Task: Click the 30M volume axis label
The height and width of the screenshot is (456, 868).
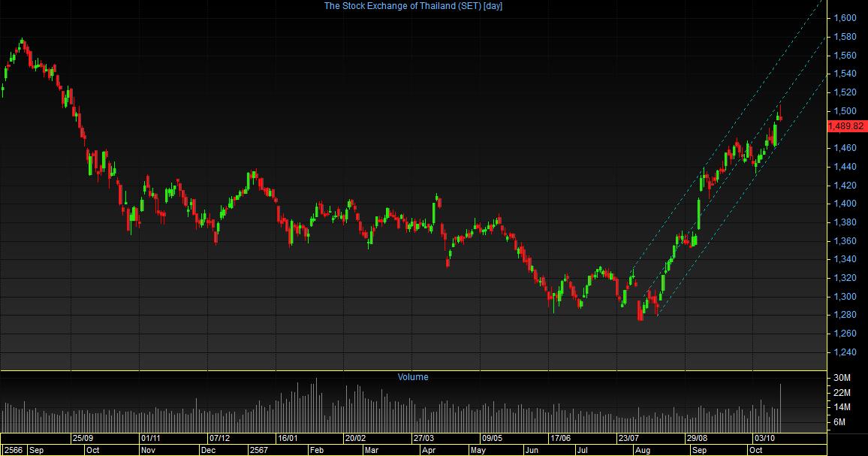Action: point(842,378)
